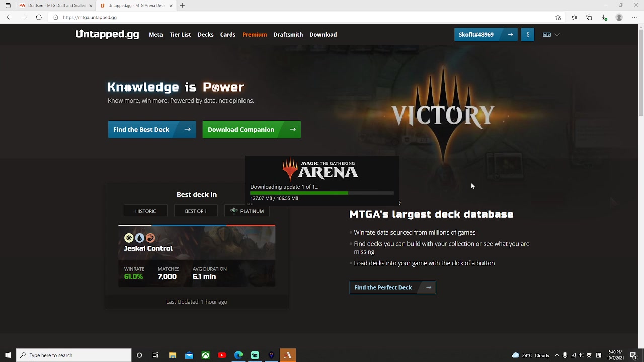
Task: Click the blue mana symbol on Jeskai Control
Action: click(x=139, y=238)
